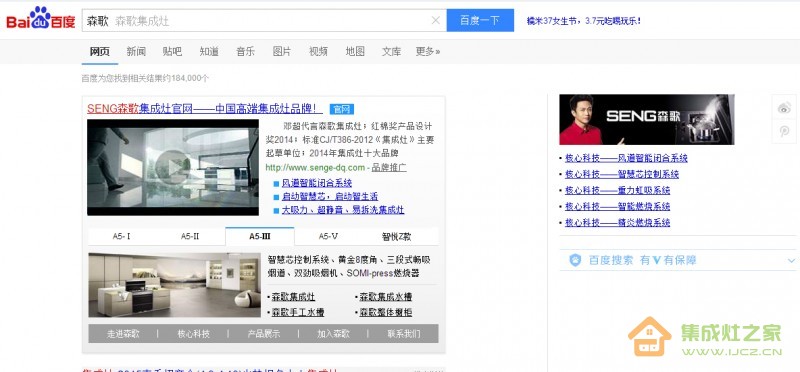Open the SENG森歌集成灶官网 title link
This screenshot has height=372, width=800.
tap(205, 109)
